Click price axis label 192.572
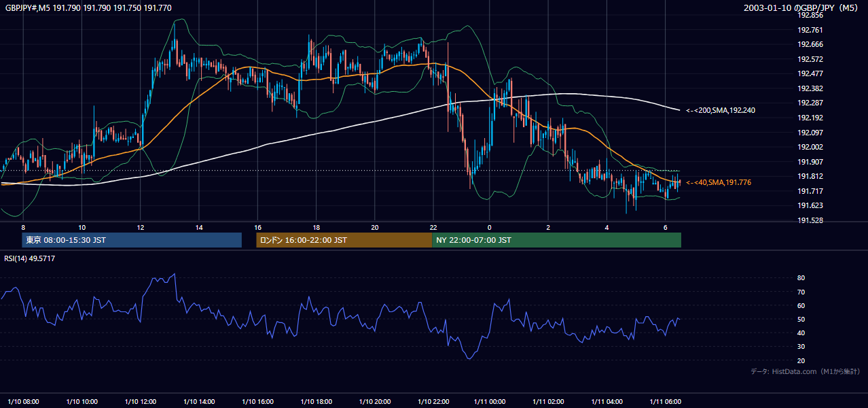Screen dimensions: 868x408 tap(810, 59)
